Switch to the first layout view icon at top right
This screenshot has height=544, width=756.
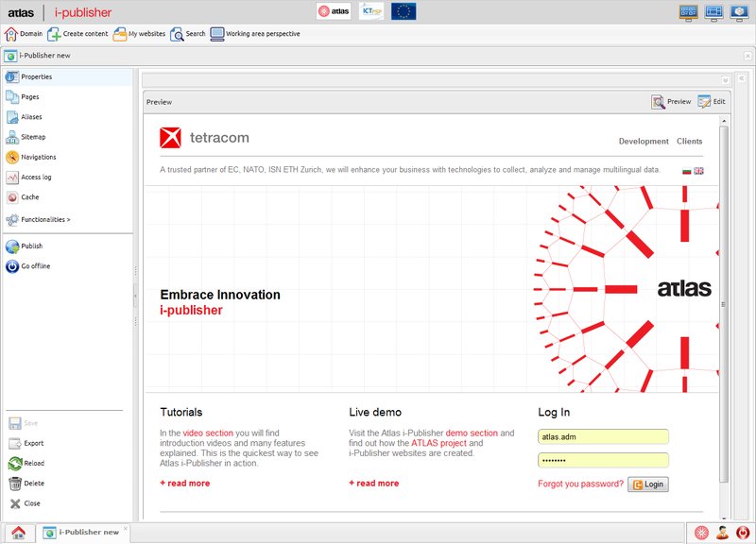[x=689, y=12]
